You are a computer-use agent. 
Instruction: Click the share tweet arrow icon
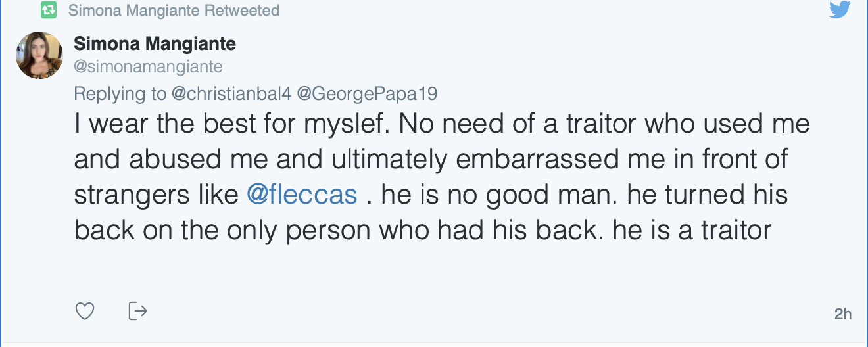(137, 310)
